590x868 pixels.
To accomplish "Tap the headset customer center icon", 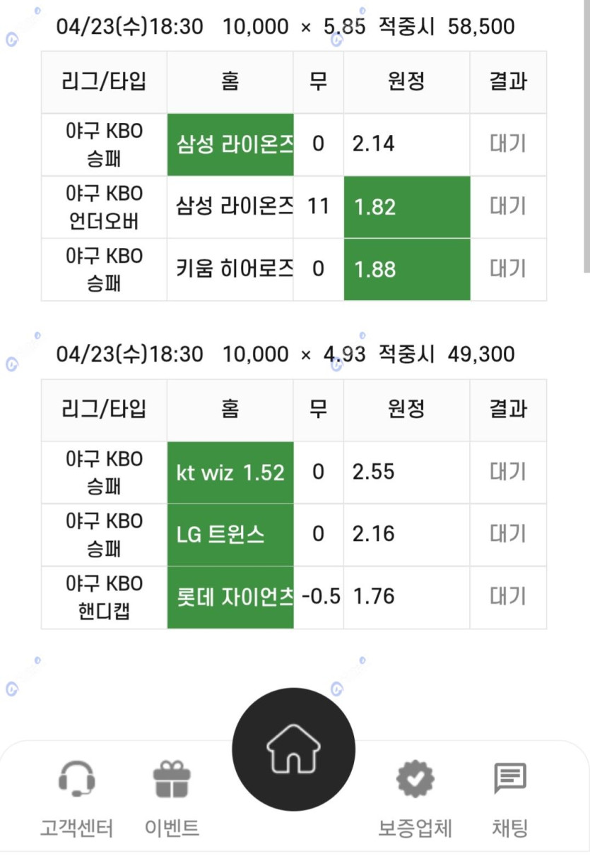I will 76,779.
